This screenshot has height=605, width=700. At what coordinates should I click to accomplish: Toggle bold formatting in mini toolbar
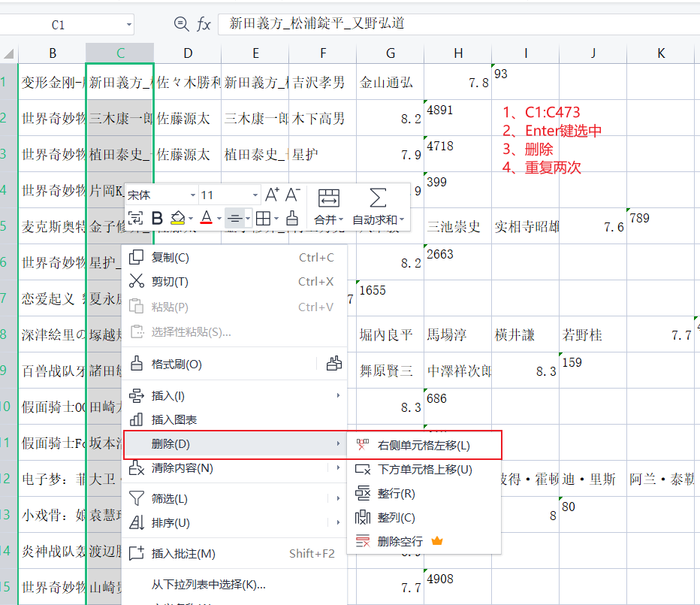click(157, 218)
